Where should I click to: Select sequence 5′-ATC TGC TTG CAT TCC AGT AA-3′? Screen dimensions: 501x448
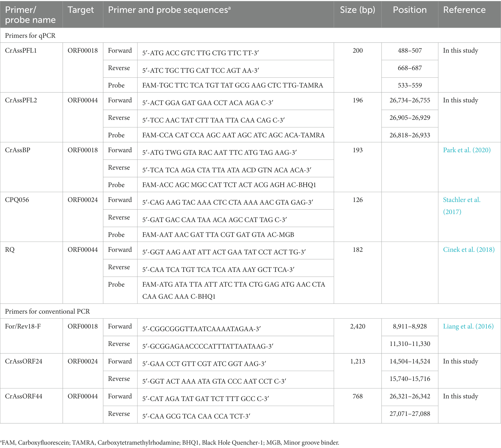pos(200,70)
